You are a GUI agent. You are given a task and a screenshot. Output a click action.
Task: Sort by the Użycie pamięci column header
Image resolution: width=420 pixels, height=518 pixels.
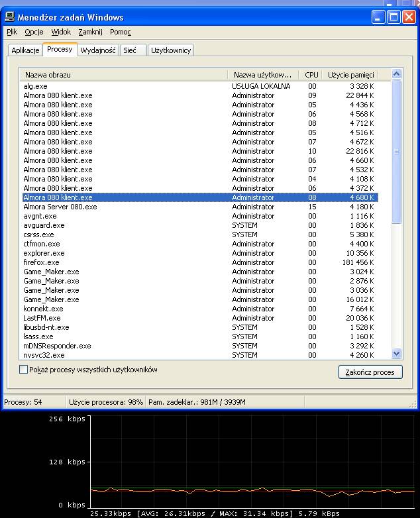click(x=351, y=75)
